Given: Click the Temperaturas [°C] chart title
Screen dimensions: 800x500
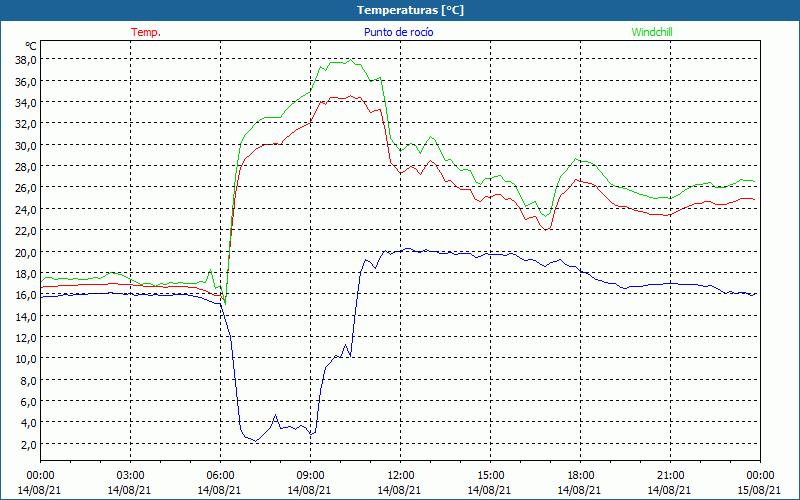Looking at the screenshot, I should 410,10.
